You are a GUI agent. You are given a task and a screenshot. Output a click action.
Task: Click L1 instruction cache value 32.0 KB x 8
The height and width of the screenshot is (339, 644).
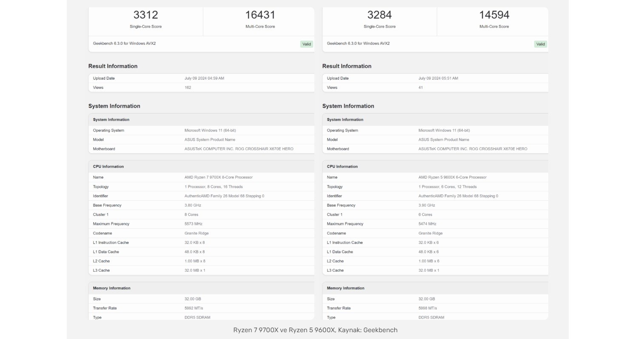[195, 243]
